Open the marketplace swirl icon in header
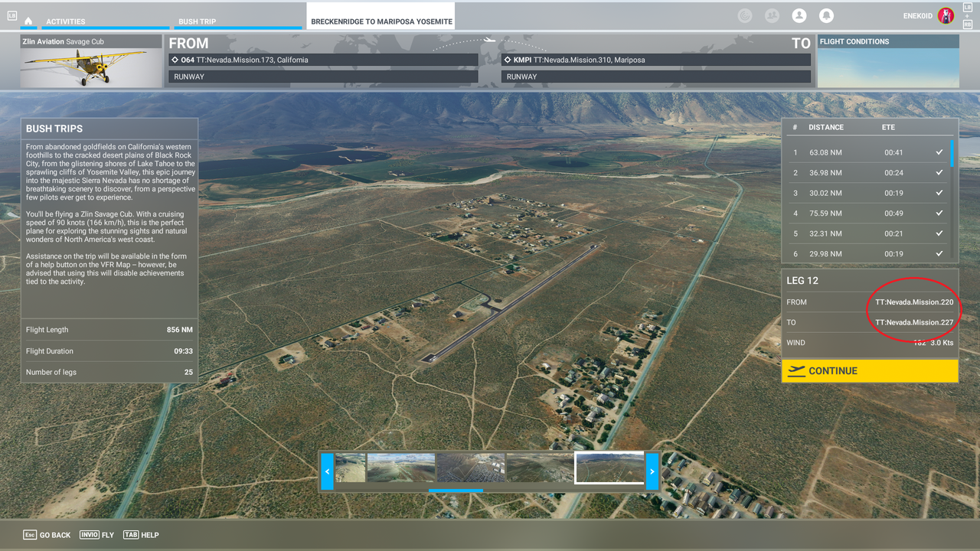The image size is (980, 551). pos(744,15)
